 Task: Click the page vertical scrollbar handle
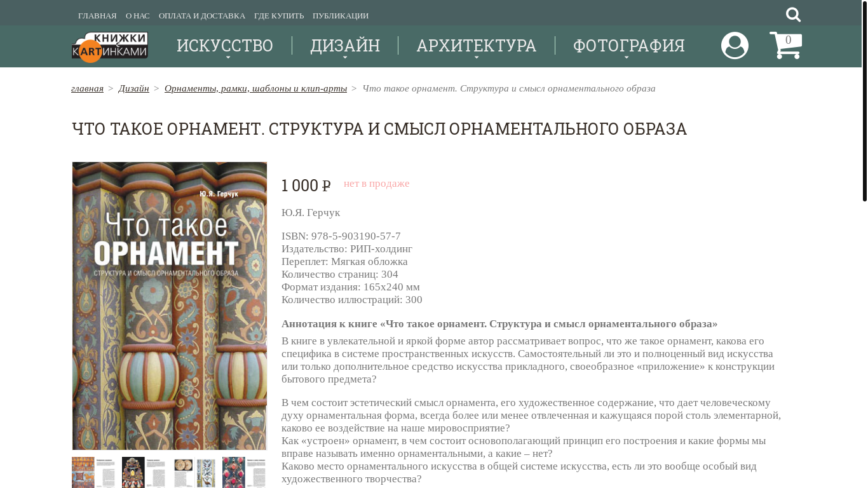[864, 102]
